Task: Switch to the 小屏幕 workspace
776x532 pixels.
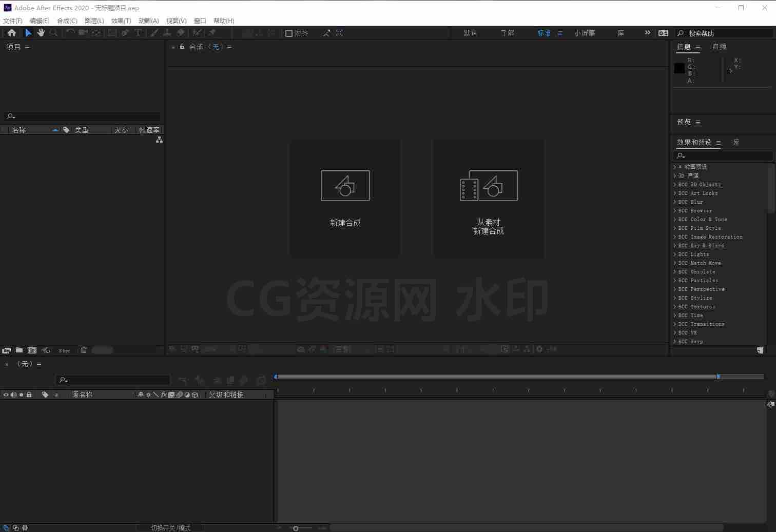Action: (585, 33)
